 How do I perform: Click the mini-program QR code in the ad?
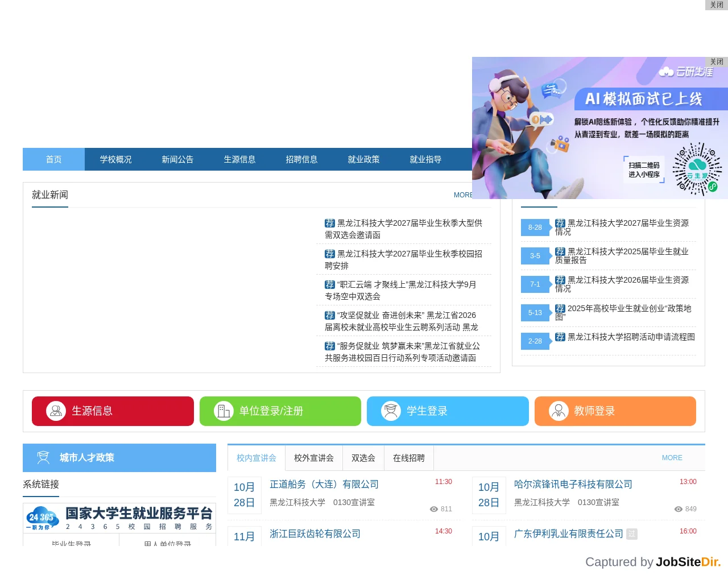pyautogui.click(x=697, y=169)
